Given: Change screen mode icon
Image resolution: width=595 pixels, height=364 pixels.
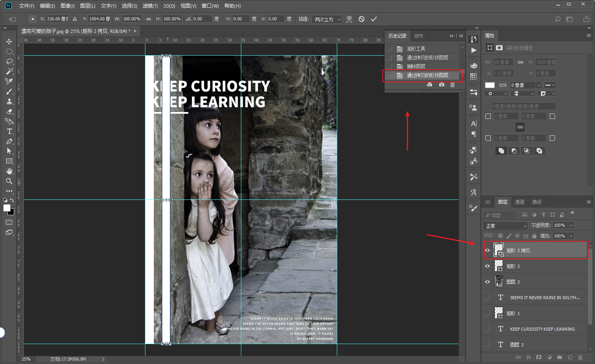Looking at the screenshot, I should (9, 232).
